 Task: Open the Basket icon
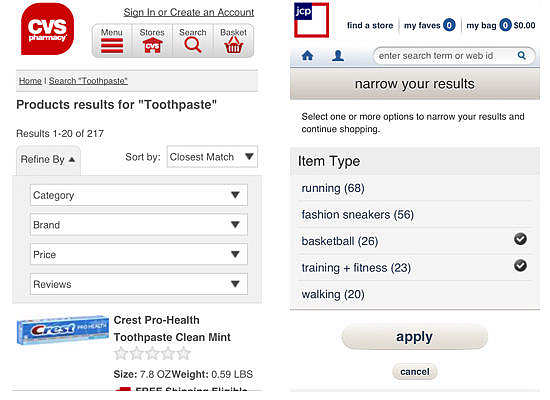click(x=234, y=45)
